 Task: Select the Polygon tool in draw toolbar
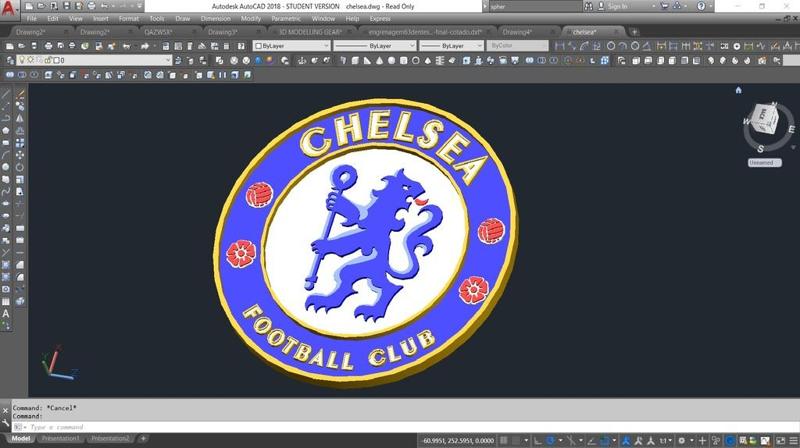(6, 131)
